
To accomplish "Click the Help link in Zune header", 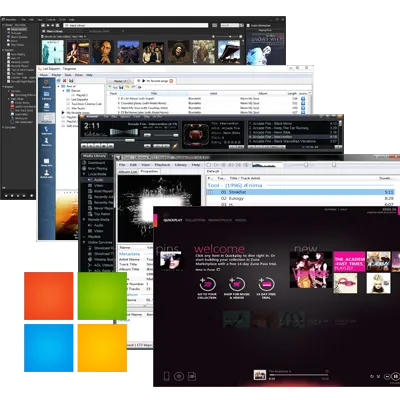I will click(343, 210).
